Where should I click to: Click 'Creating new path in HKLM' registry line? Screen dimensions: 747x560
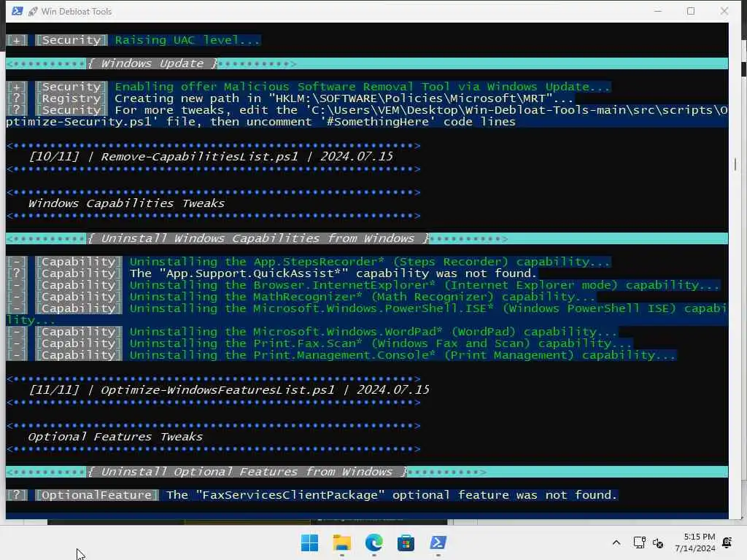(x=344, y=98)
